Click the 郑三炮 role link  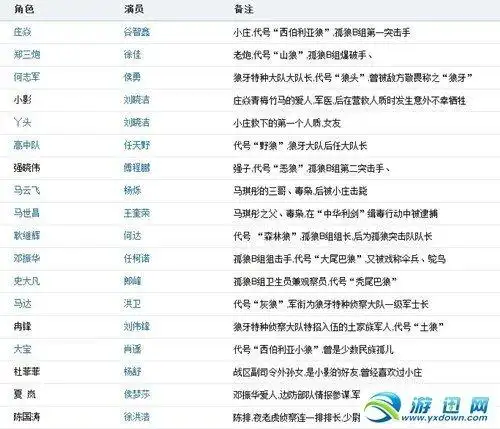click(x=27, y=54)
